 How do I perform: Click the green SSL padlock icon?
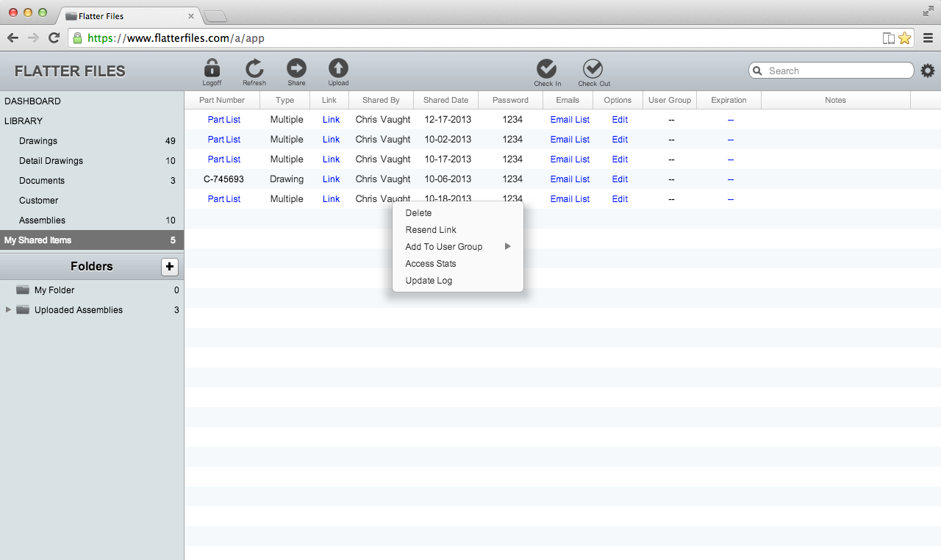pos(77,38)
